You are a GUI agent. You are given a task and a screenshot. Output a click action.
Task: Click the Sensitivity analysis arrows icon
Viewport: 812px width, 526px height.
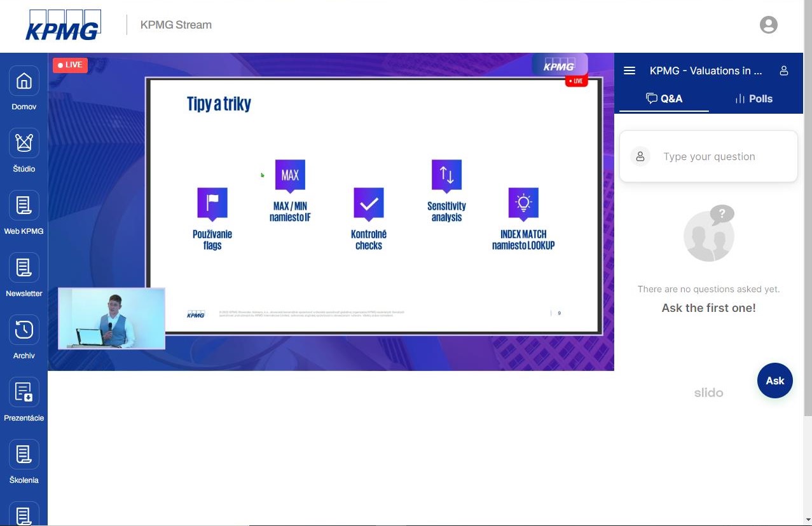(446, 175)
